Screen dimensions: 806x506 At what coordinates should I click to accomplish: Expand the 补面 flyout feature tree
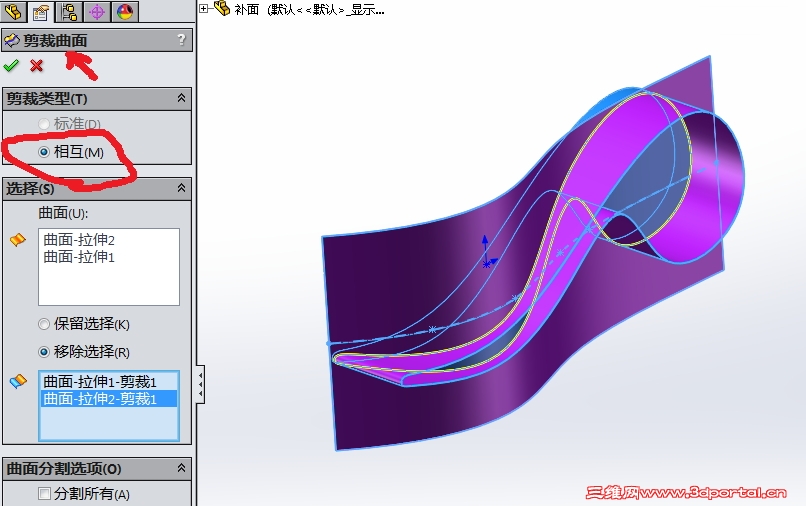[204, 8]
